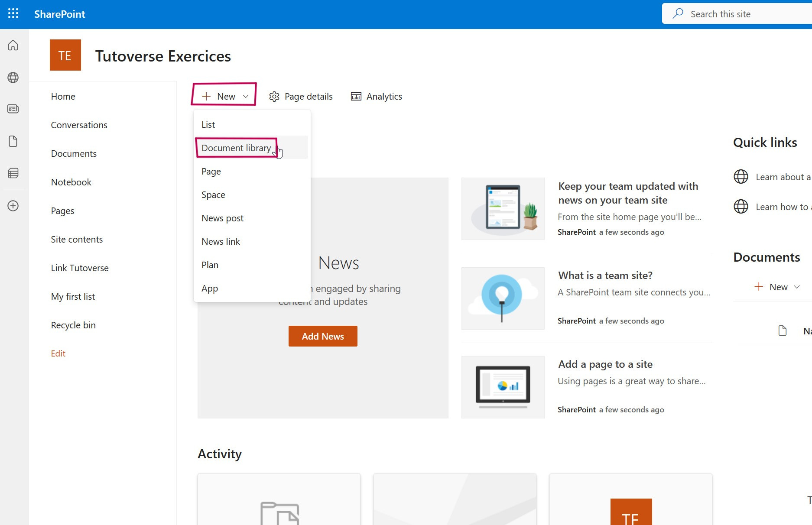
Task: Select Space from the New menu
Action: 250,195
